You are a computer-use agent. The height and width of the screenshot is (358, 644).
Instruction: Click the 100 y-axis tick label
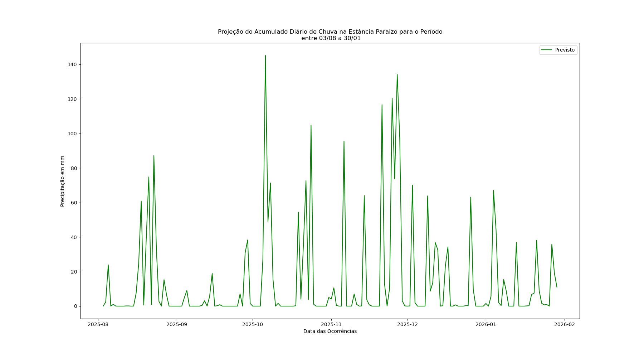pos(72,134)
